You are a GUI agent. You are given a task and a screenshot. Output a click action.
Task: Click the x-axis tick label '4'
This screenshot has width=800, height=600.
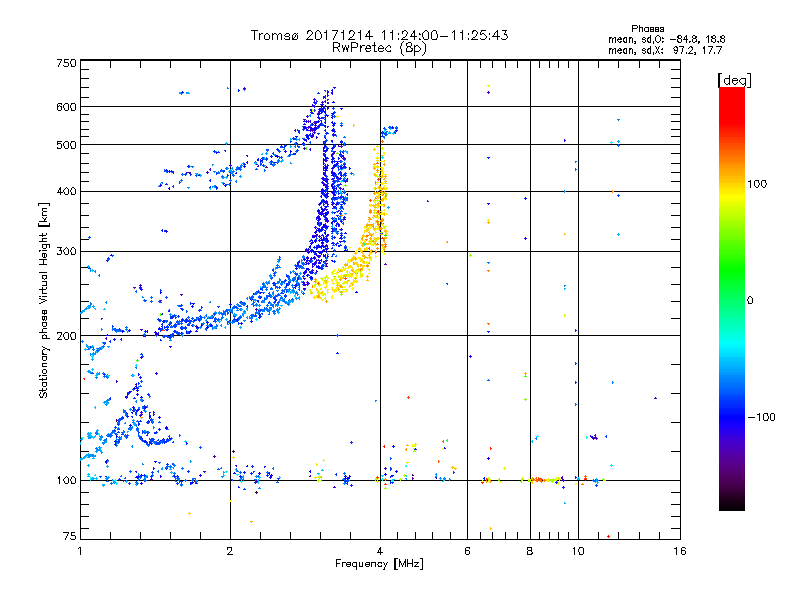coord(380,551)
